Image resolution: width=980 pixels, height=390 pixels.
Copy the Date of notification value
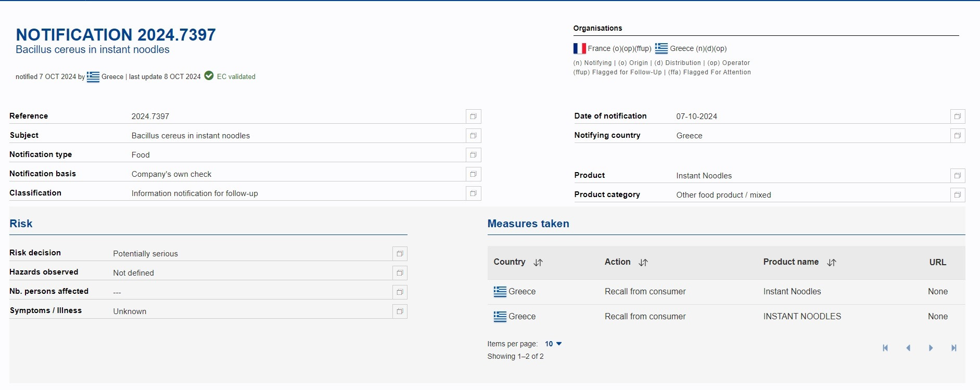[957, 116]
